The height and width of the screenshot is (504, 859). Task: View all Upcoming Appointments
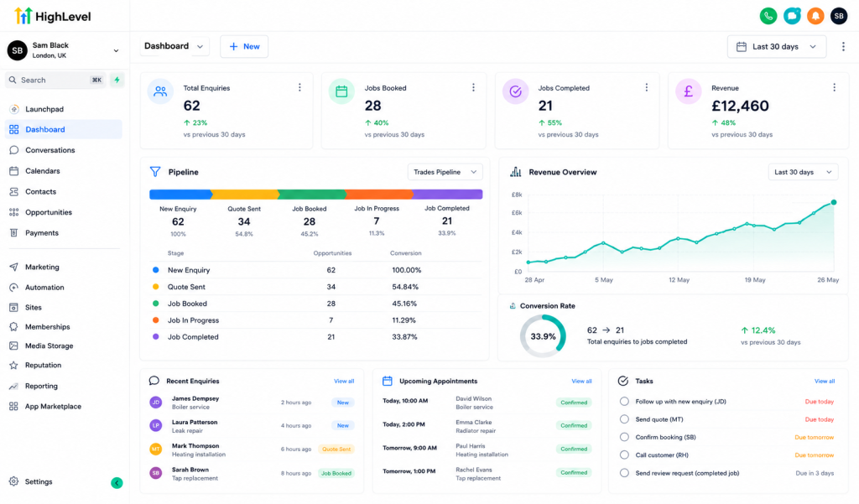point(581,381)
